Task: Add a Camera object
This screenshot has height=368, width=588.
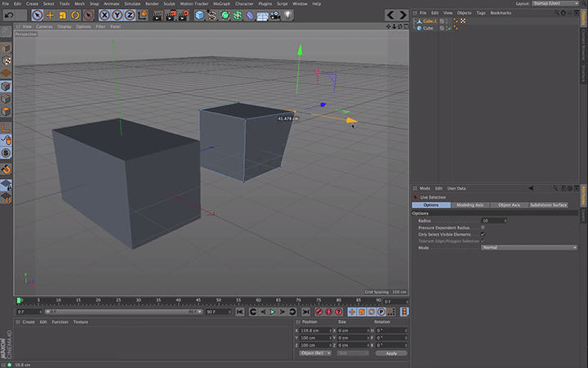Action: 275,16
